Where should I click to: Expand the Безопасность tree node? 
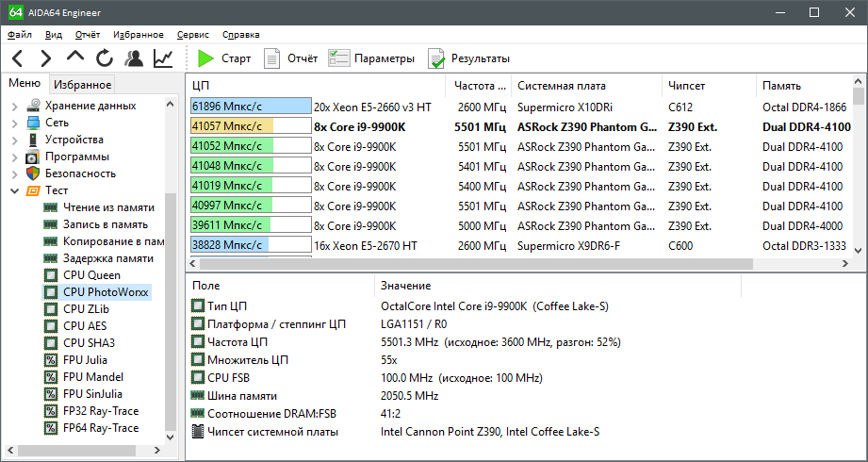pyautogui.click(x=14, y=173)
